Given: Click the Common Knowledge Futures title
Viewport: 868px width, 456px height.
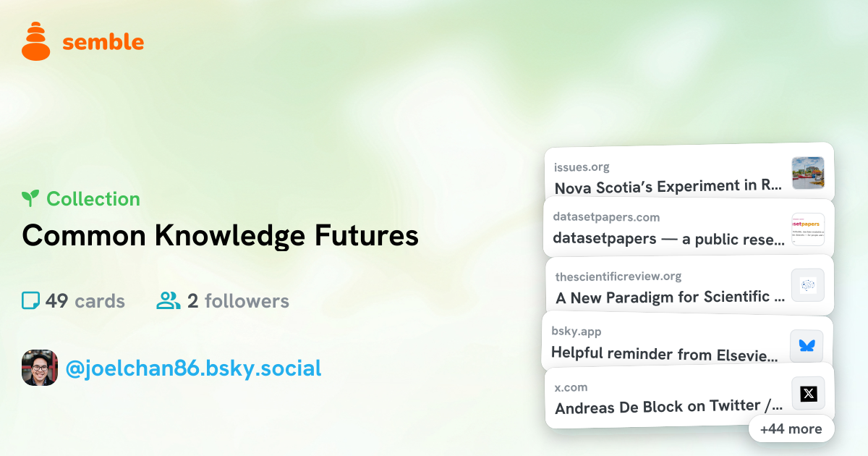Looking at the screenshot, I should tap(221, 235).
